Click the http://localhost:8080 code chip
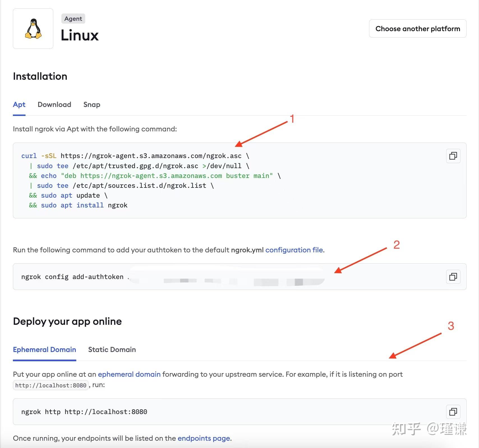The image size is (479, 448). click(x=50, y=385)
